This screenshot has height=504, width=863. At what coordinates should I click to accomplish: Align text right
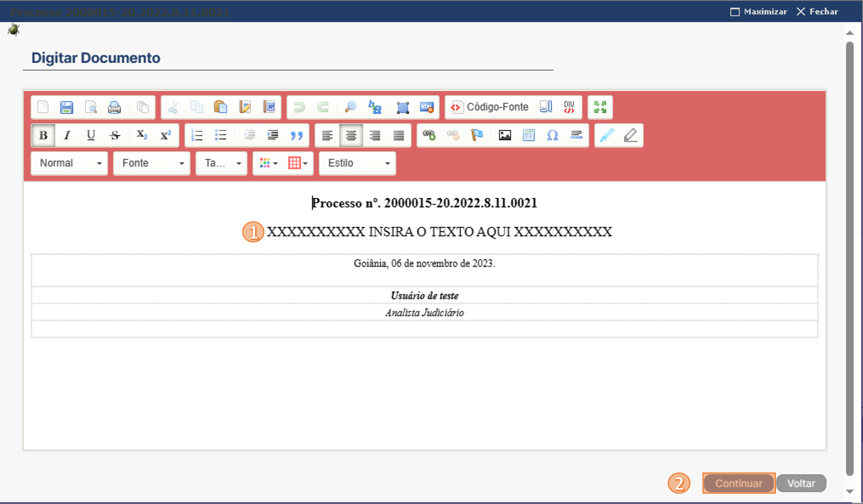point(375,135)
